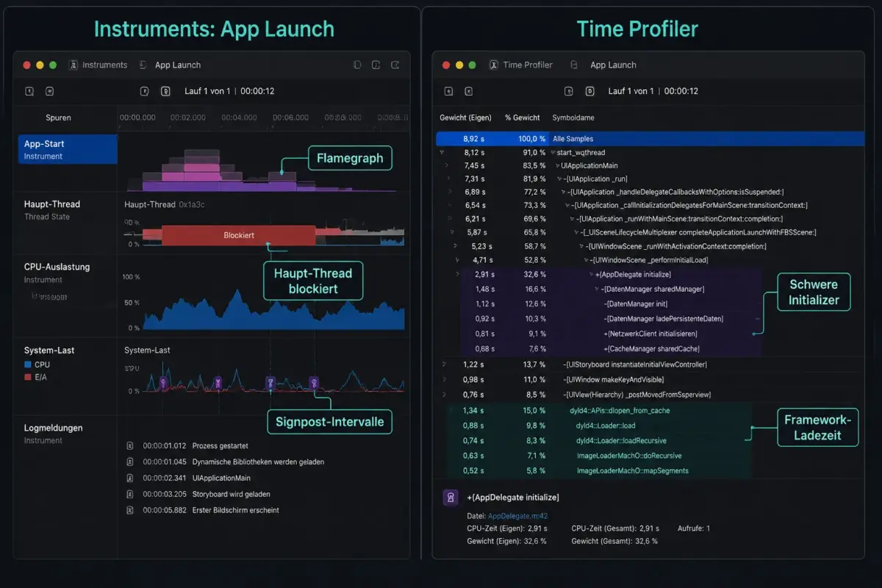Click the leftmost toolbar icon in Instruments window
The width and height of the screenshot is (882, 588).
point(29,91)
